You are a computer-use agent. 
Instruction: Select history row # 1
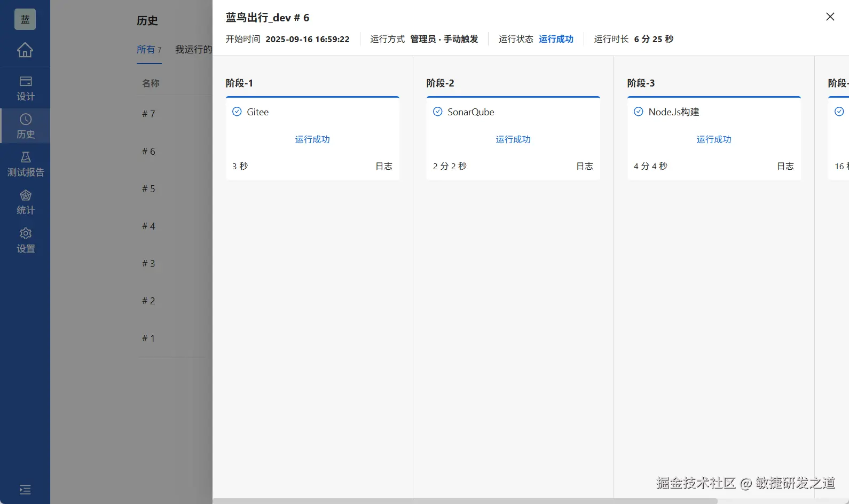[148, 338]
